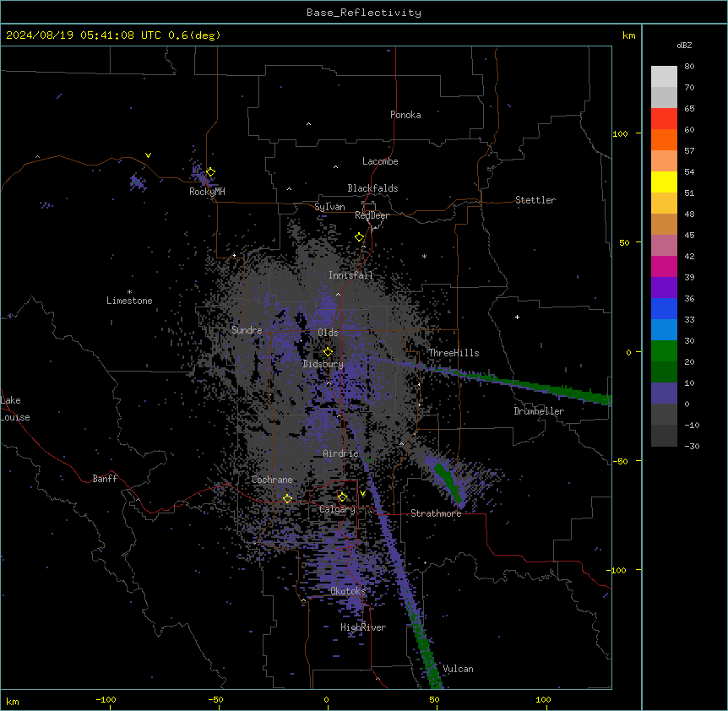Select the yellow station marker just south of RedDeer
The image size is (728, 711).
click(x=360, y=237)
